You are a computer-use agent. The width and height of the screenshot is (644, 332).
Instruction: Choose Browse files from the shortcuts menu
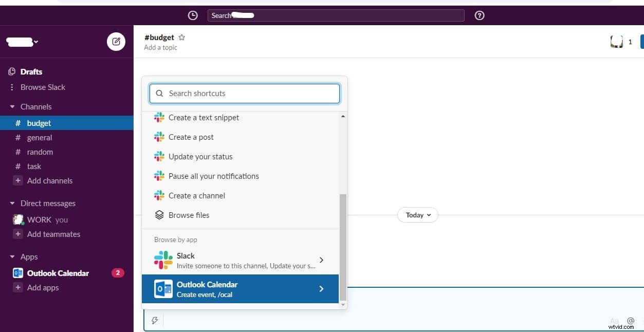[189, 215]
